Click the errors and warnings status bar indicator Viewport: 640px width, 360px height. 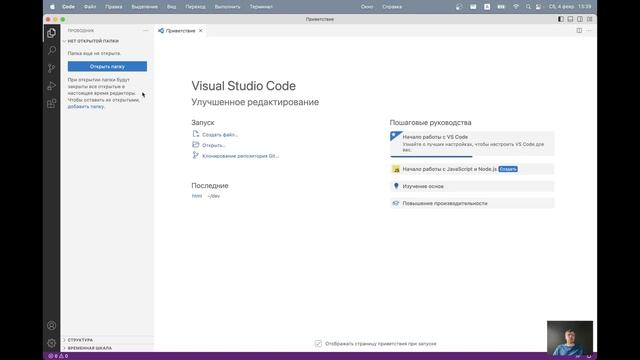coord(58,356)
